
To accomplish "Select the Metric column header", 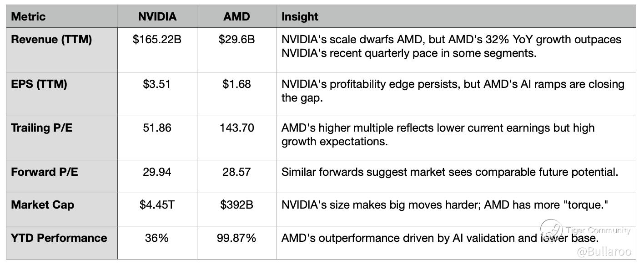I will coord(28,17).
